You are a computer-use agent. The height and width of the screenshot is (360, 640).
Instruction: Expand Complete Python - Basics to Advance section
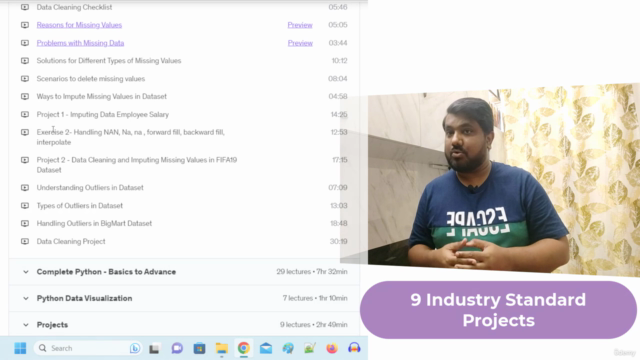[x=26, y=272]
